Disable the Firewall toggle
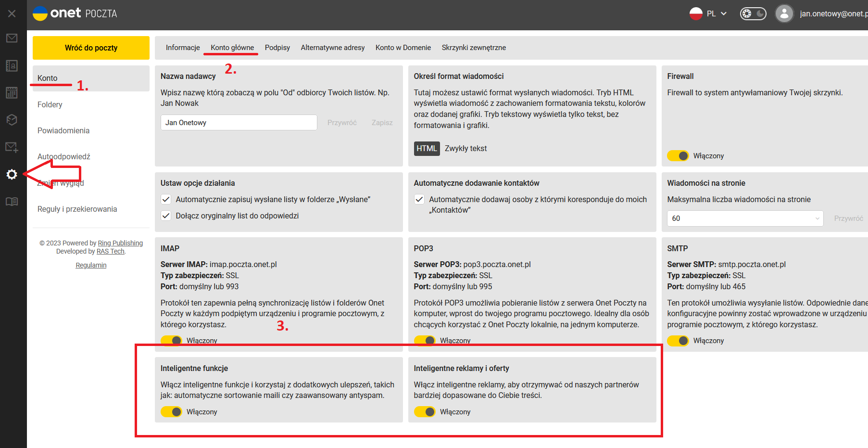 [678, 156]
